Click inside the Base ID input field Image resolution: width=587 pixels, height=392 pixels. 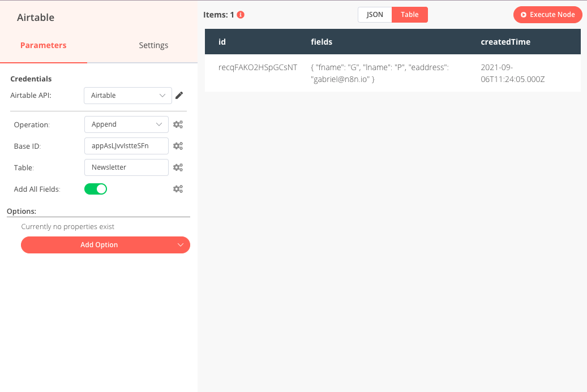point(126,145)
